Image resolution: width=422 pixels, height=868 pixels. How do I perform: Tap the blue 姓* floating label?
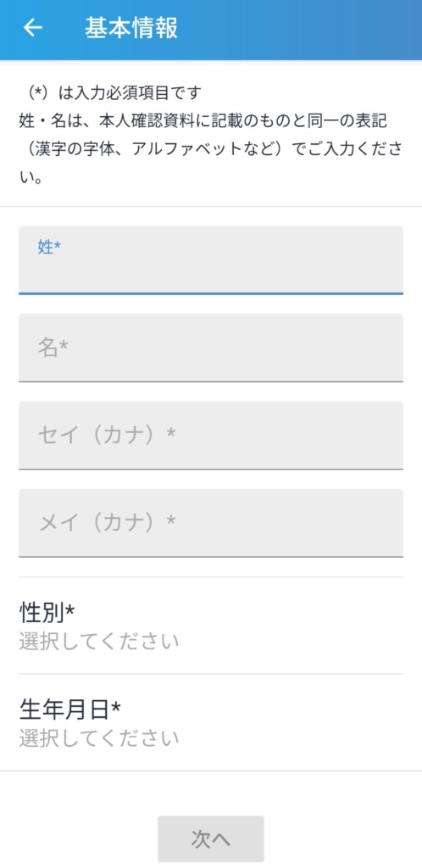coord(48,248)
